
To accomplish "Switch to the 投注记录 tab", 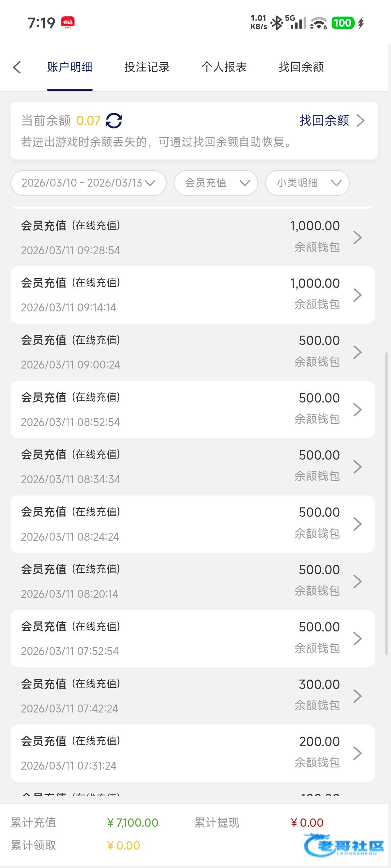I will [x=147, y=67].
